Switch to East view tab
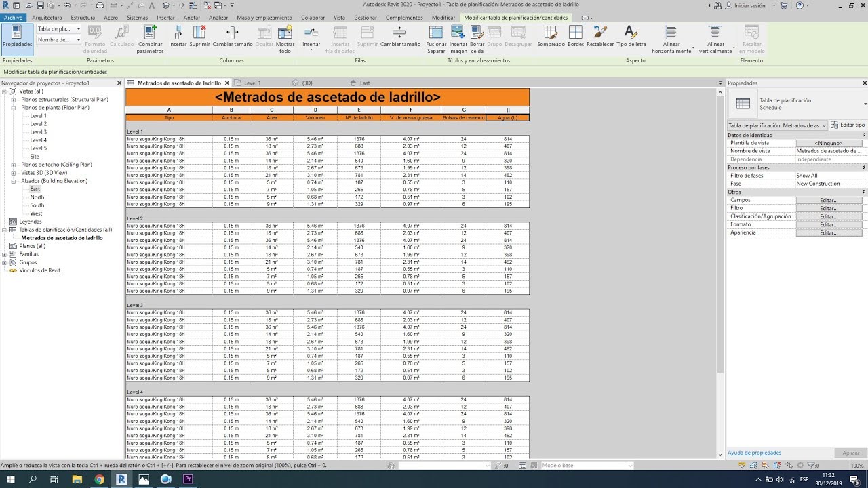 coord(365,83)
